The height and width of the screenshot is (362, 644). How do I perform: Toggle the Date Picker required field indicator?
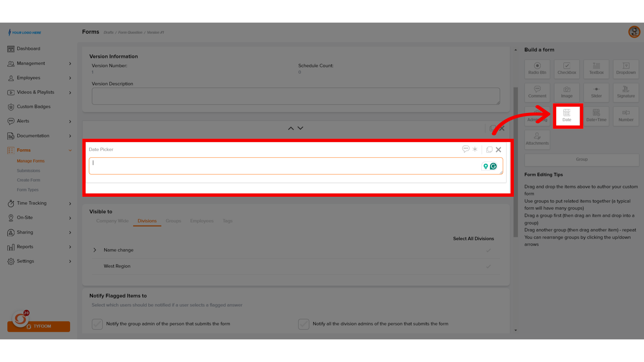point(475,149)
